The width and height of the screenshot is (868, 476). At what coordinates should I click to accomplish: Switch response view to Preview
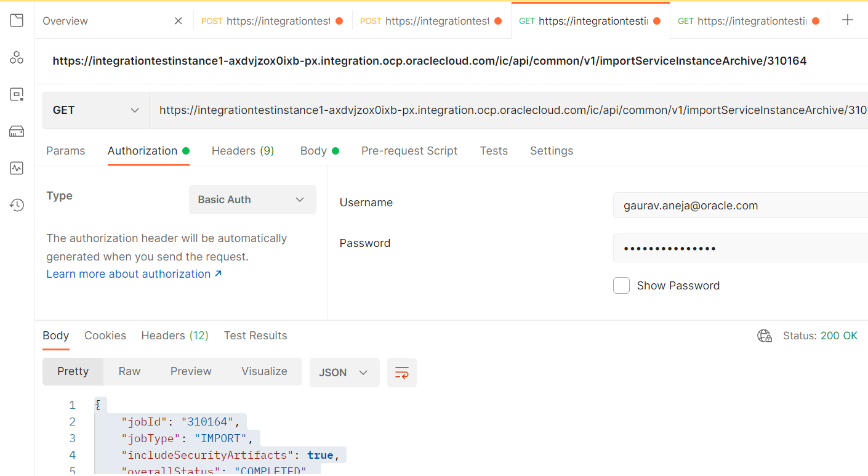click(x=191, y=371)
